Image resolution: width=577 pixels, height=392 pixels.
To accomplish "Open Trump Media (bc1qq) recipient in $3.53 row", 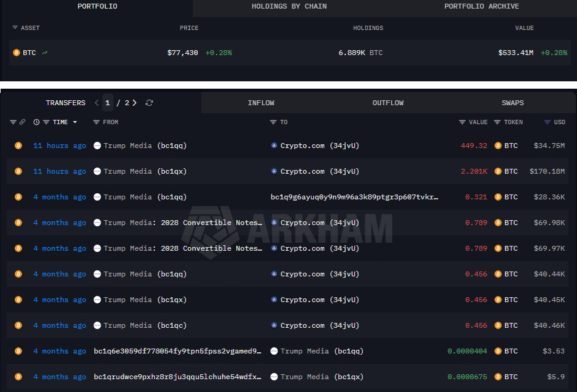I will (322, 351).
